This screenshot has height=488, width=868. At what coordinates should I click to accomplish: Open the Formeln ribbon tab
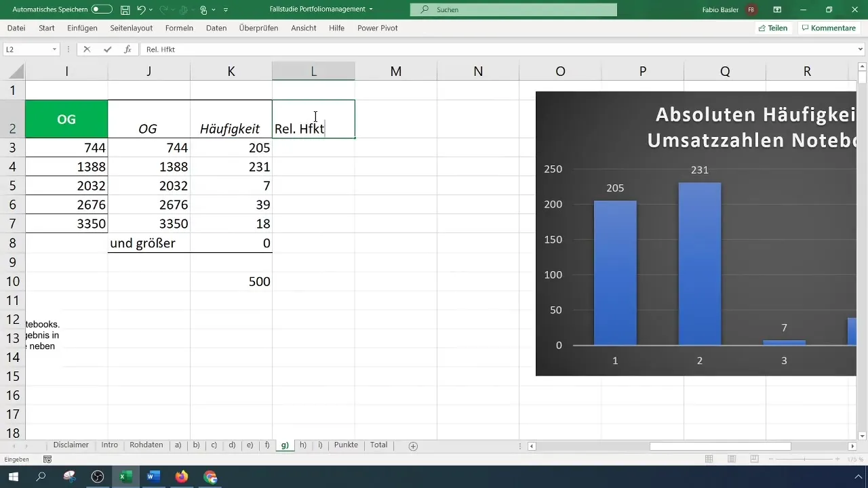tap(179, 28)
